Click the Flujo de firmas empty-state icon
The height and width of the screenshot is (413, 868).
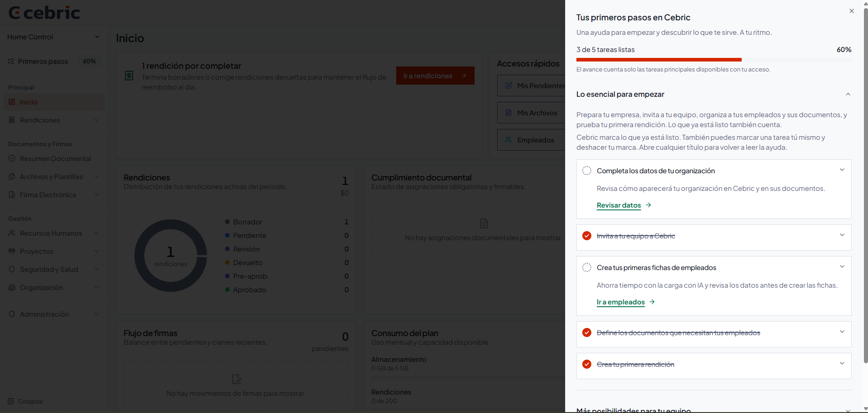tap(236, 379)
